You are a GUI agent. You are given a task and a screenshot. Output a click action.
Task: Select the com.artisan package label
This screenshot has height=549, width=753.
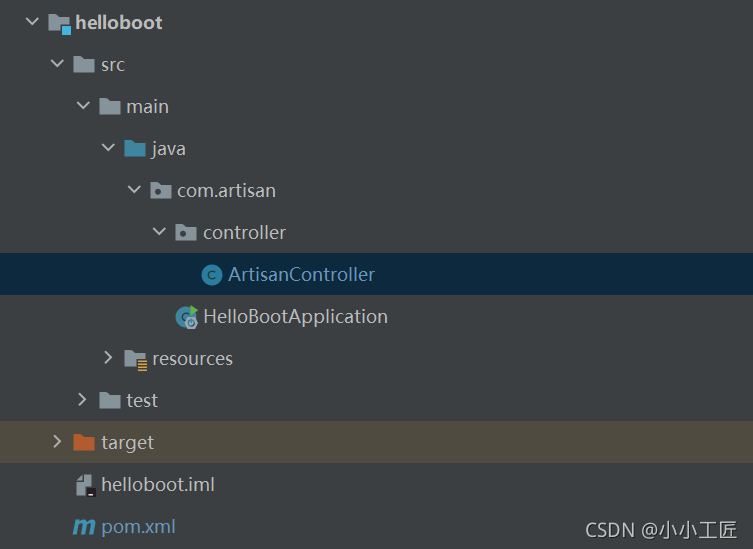(x=227, y=191)
